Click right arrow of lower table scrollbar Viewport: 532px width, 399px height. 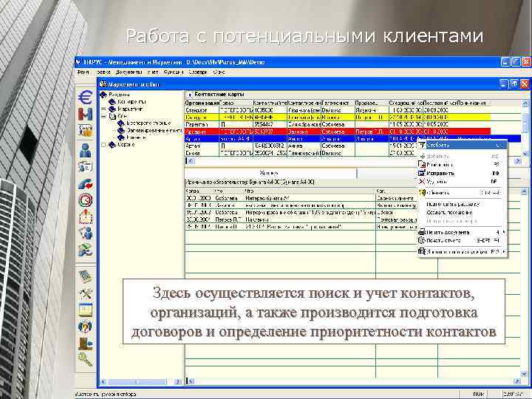(x=517, y=382)
